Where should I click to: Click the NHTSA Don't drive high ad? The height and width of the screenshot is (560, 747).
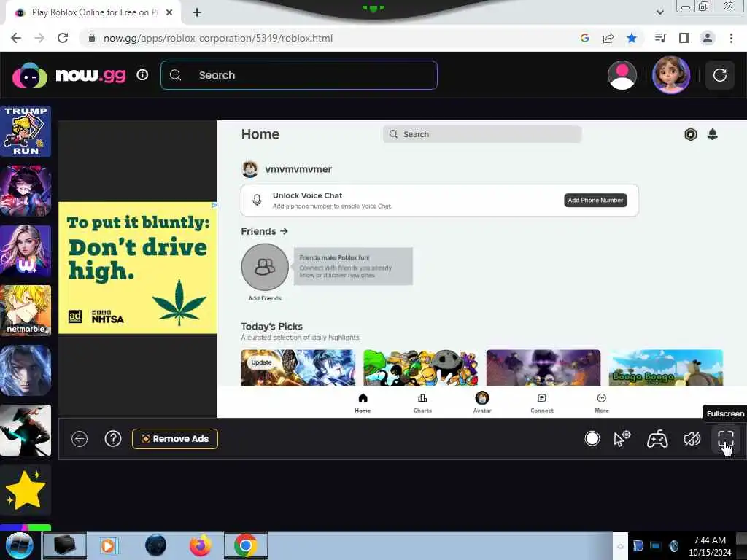(x=138, y=268)
